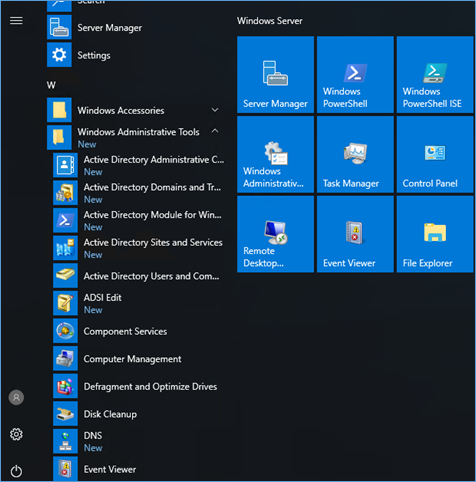Open Active Directory Domains and Trusts icon
Image resolution: width=476 pixels, height=482 pixels.
click(x=65, y=193)
